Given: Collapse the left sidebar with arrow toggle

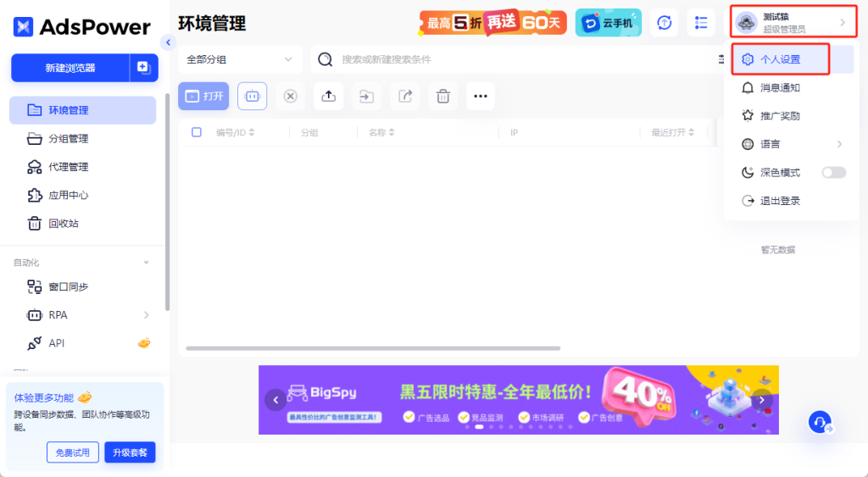Looking at the screenshot, I should tap(167, 42).
